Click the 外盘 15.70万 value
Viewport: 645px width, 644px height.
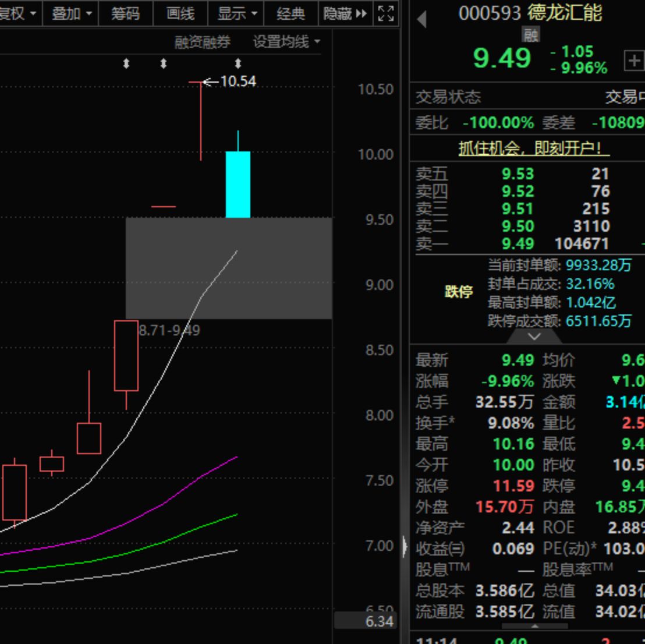[x=505, y=507]
